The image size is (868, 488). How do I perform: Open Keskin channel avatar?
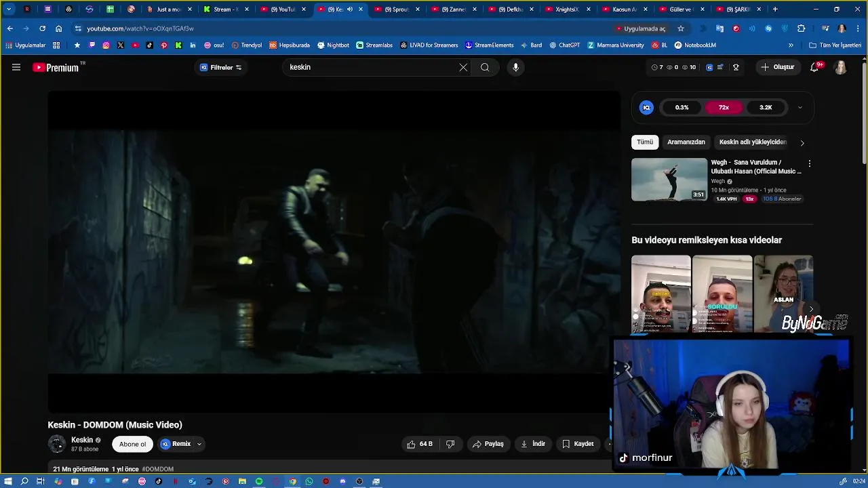pyautogui.click(x=57, y=444)
